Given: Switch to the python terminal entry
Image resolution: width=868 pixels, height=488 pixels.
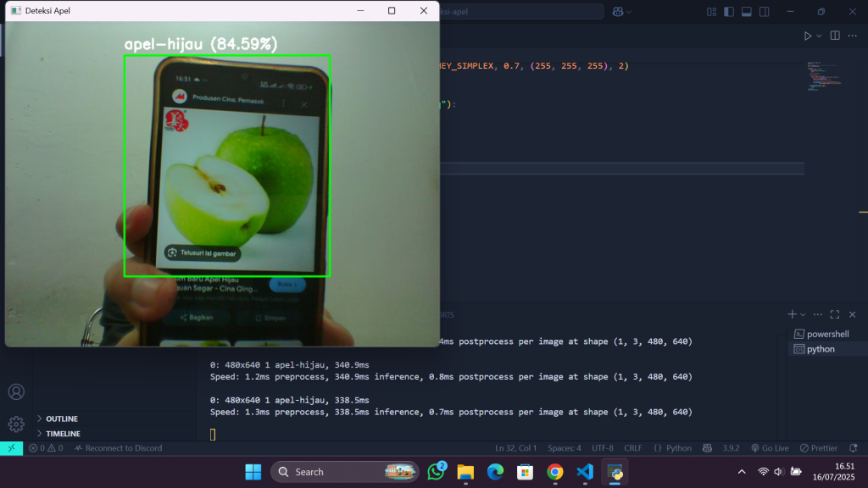Looking at the screenshot, I should point(820,349).
